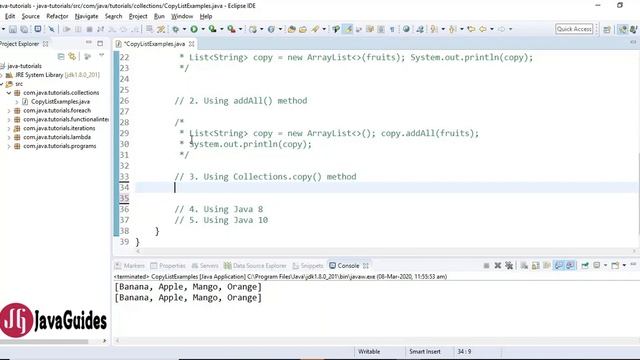Toggle Scroll Lock in Console toolbar
The image size is (640, 360).
pyautogui.click(x=536, y=265)
